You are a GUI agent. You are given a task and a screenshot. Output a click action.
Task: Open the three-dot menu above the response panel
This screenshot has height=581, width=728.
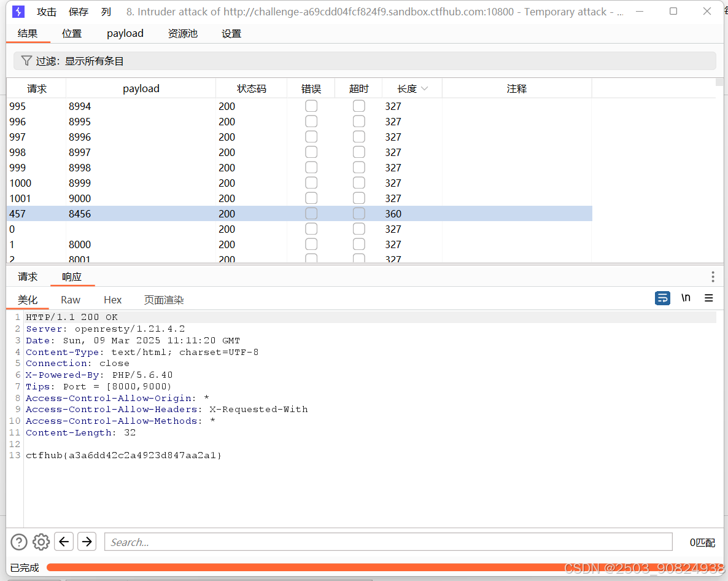(x=713, y=276)
